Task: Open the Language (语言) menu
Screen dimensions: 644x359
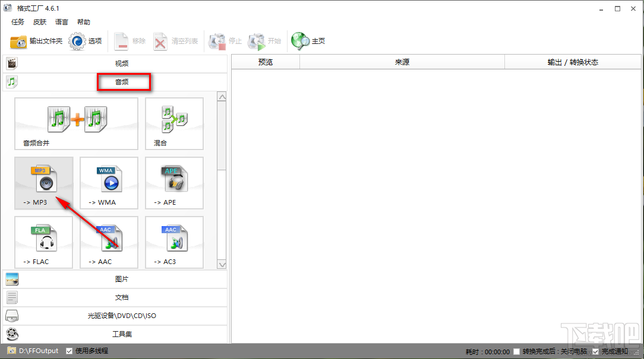Action: click(x=62, y=22)
